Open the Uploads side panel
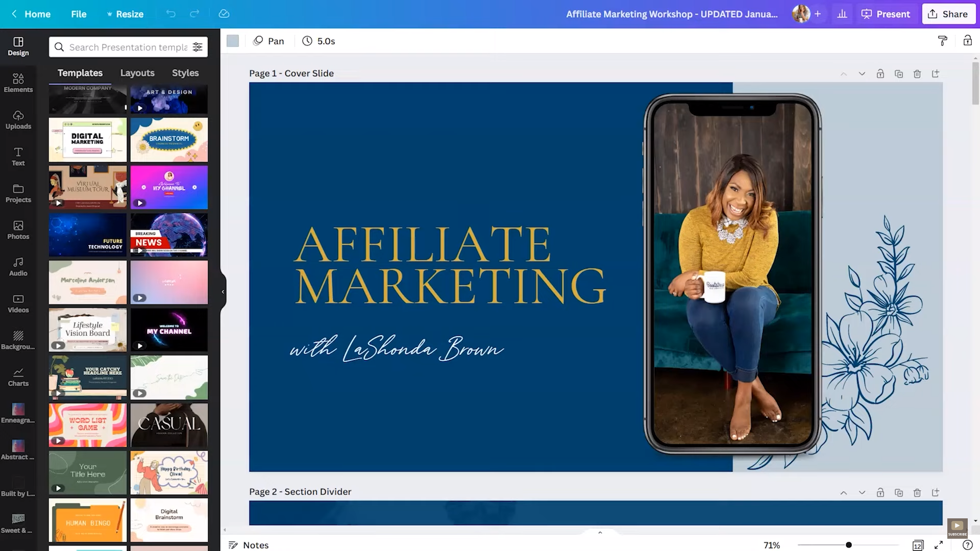The height and width of the screenshot is (551, 980). click(18, 120)
